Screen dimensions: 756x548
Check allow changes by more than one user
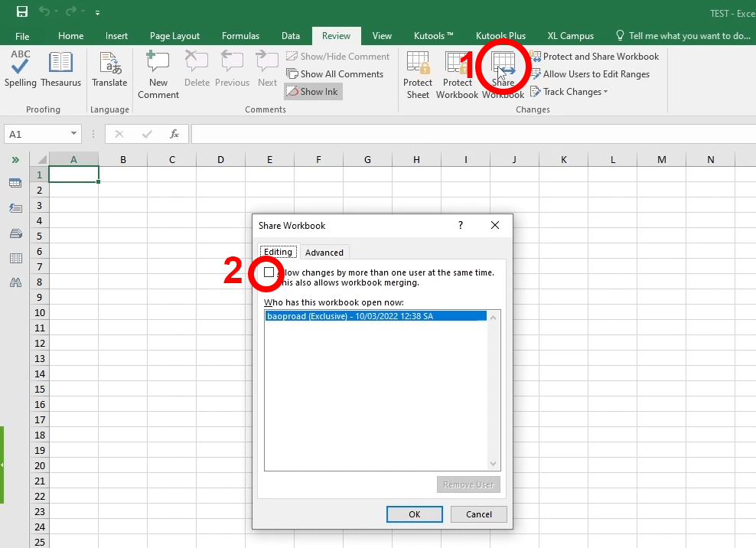tap(268, 272)
